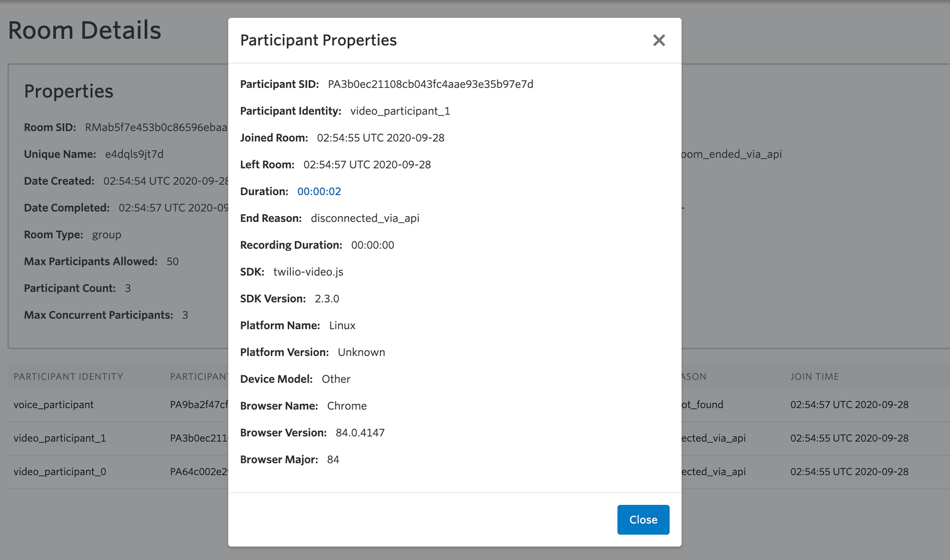Click the Participant Count label
Screen dimensions: 950x560
pos(69,288)
